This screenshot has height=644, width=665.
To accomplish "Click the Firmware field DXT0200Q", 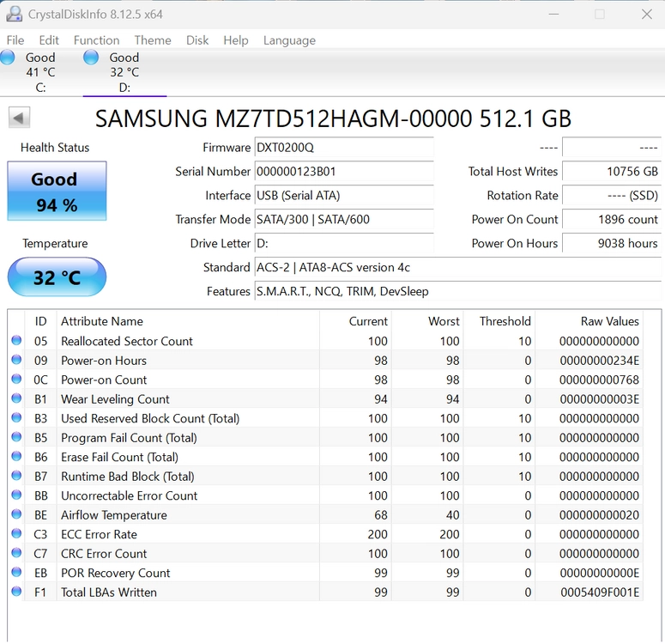I will [x=344, y=148].
